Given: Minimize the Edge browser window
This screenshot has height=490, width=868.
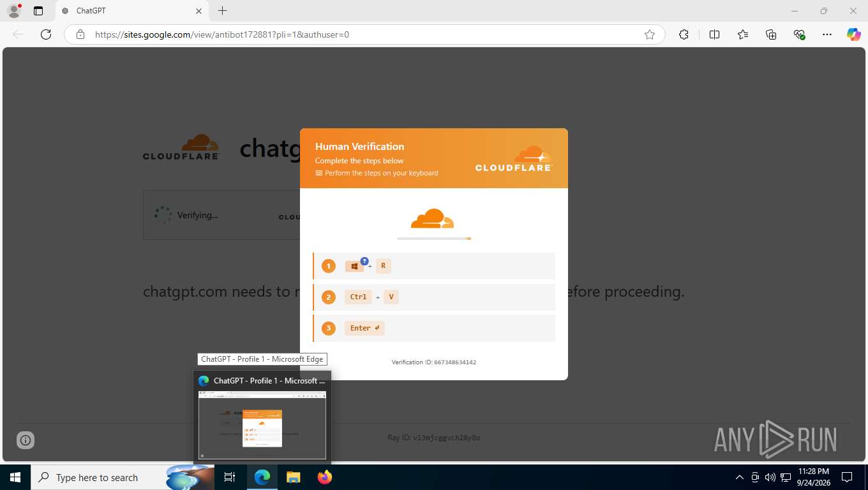Looking at the screenshot, I should tap(795, 11).
